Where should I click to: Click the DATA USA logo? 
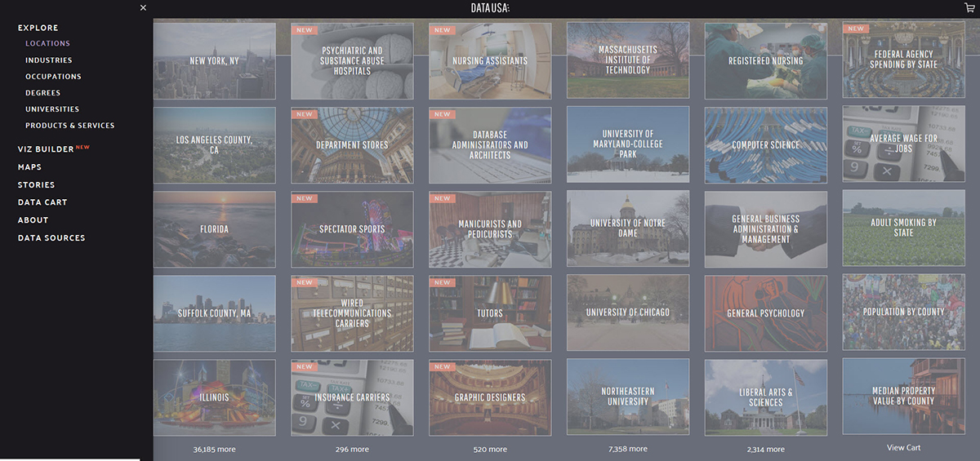click(x=490, y=8)
